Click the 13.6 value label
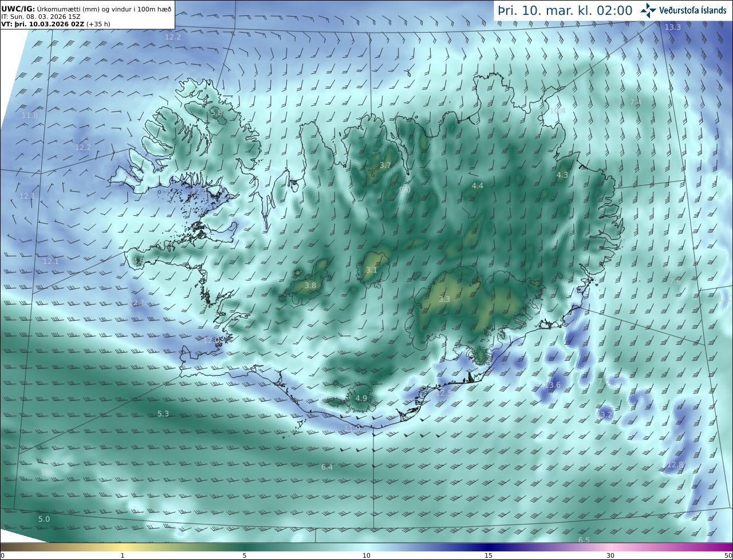The width and height of the screenshot is (733, 560). 553,385
